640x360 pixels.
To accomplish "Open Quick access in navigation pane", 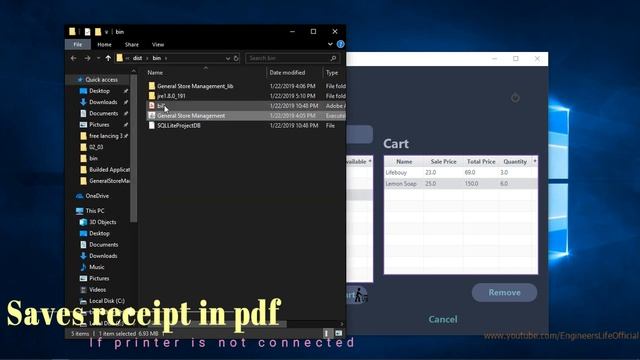I will 101,80.
